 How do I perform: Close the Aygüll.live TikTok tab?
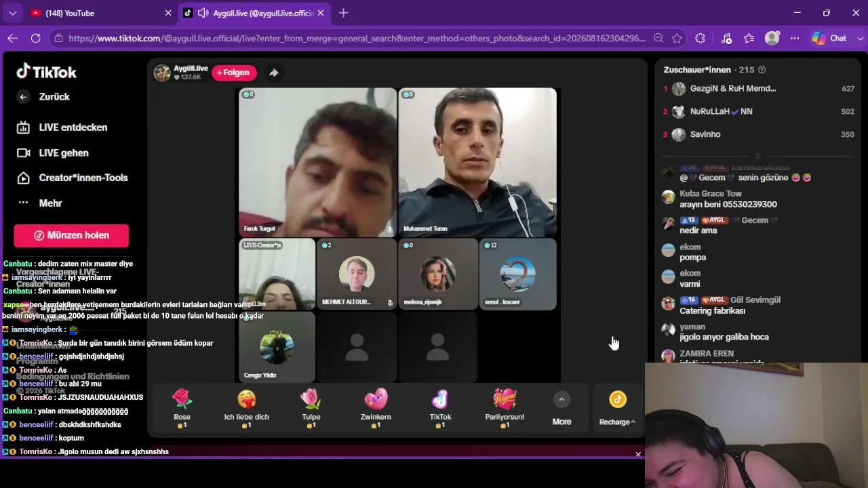[321, 13]
